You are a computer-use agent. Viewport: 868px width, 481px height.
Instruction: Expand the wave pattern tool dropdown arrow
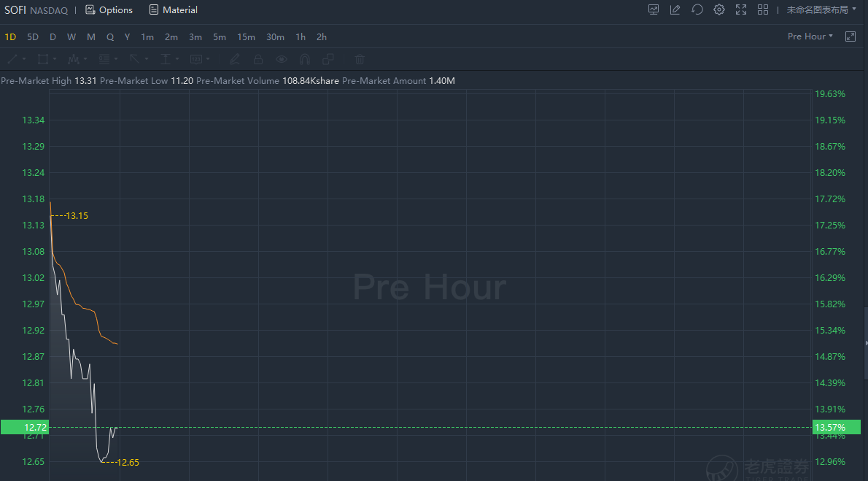[85, 59]
